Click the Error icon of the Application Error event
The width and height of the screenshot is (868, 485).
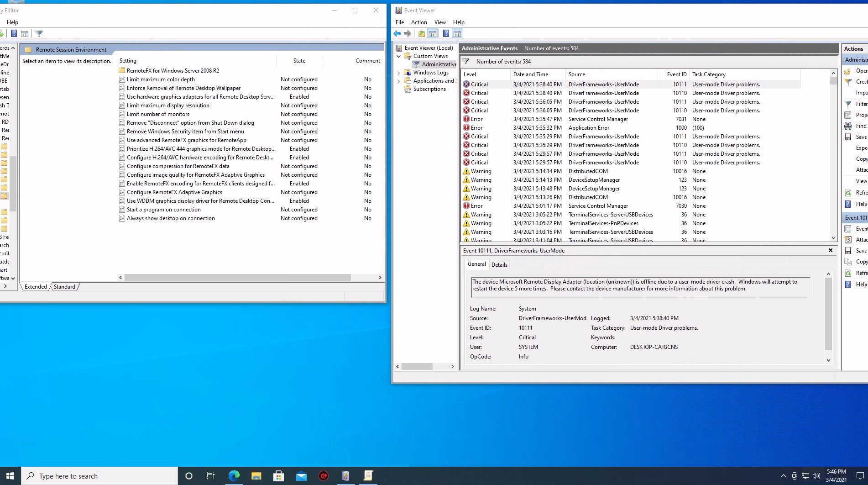coord(466,128)
